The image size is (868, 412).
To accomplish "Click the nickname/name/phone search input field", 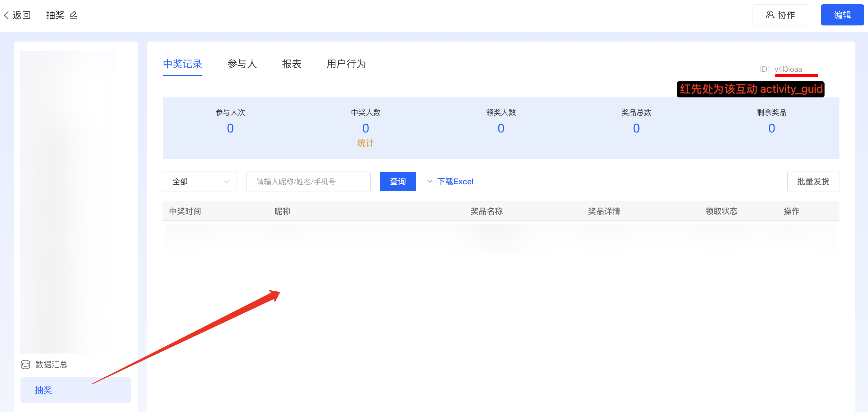I will click(308, 181).
